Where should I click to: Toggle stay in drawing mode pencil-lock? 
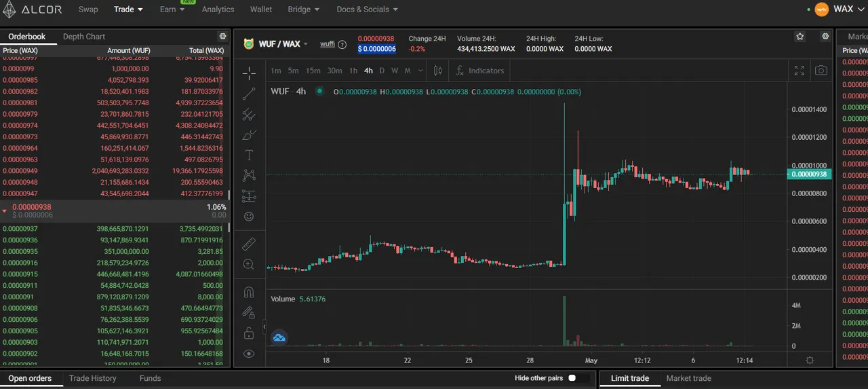pyautogui.click(x=249, y=313)
